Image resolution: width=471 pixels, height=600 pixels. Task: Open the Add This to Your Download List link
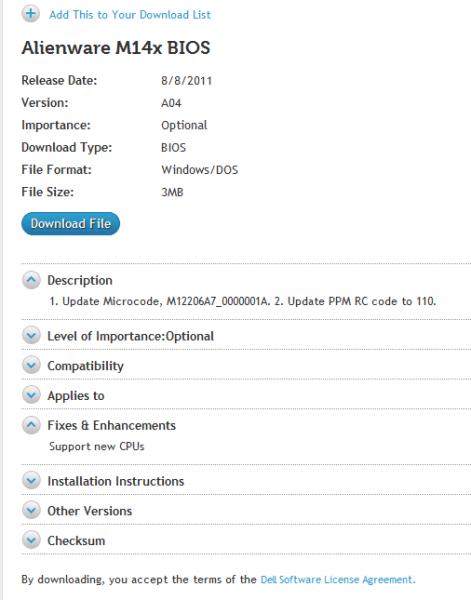pos(130,15)
